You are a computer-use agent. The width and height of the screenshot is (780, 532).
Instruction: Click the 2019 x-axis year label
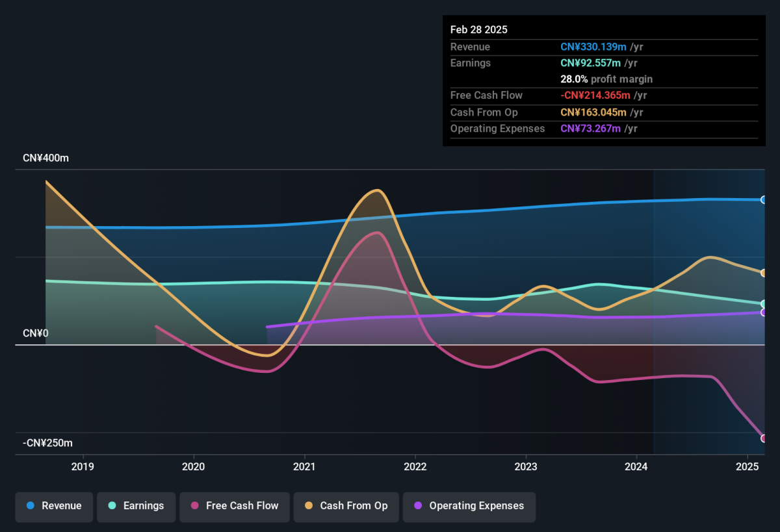83,467
